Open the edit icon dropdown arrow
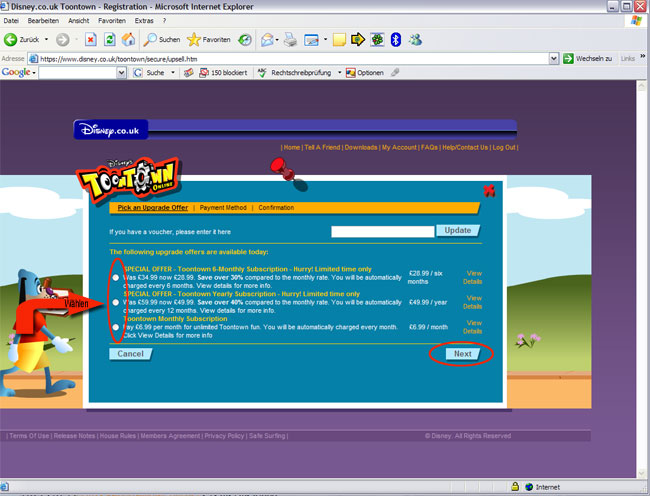The image size is (650, 496). 325,40
